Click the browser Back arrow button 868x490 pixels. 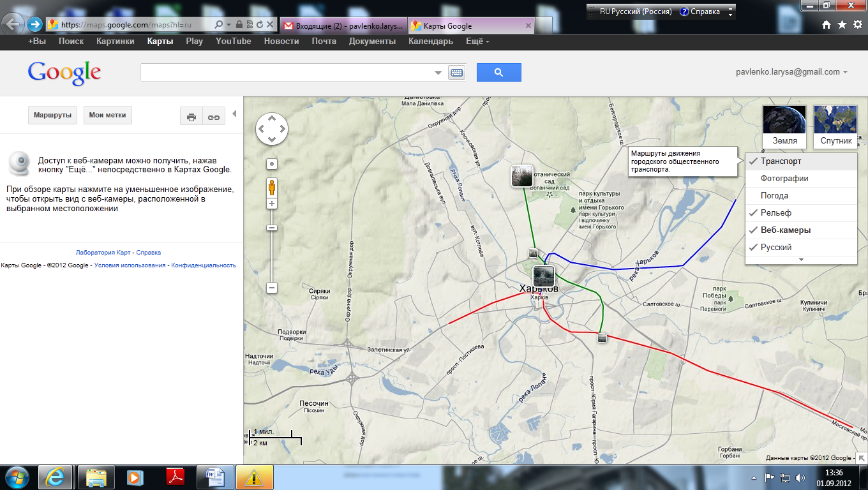click(x=13, y=24)
